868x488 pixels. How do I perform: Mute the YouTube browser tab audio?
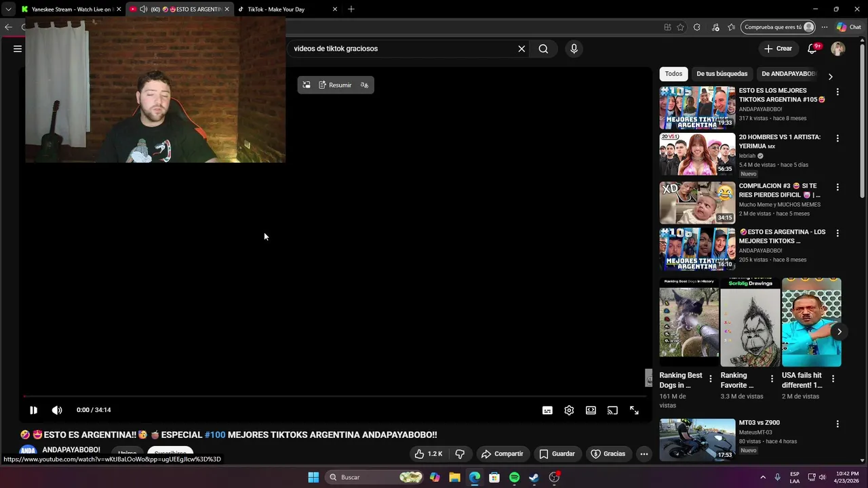coord(143,9)
